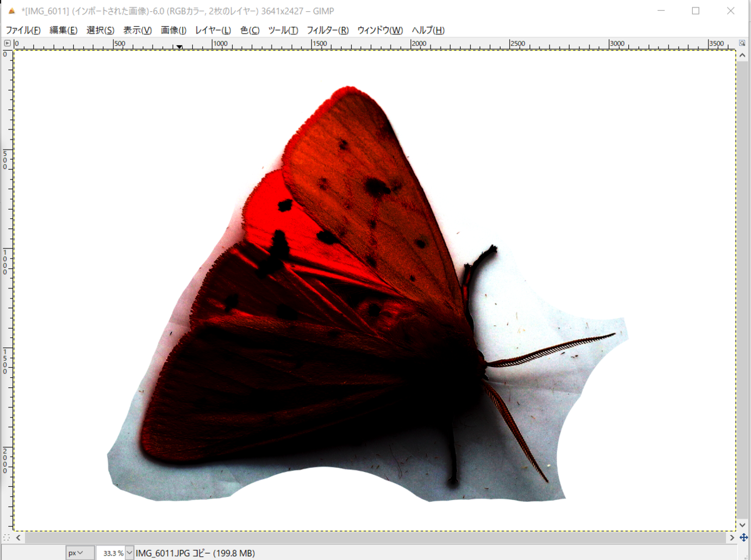Open the 色(C) menu
Image resolution: width=751 pixels, height=560 pixels.
[x=250, y=30]
